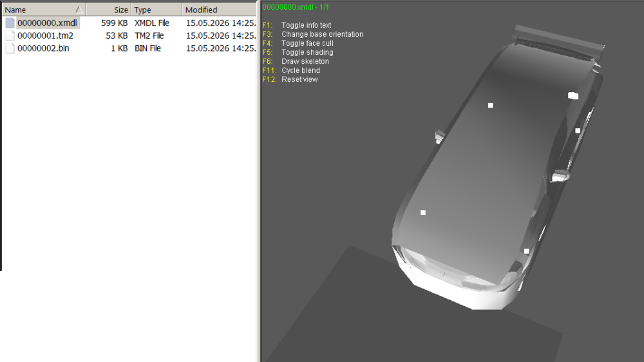Click the Toggle face cull hint
644x362 pixels.
307,43
